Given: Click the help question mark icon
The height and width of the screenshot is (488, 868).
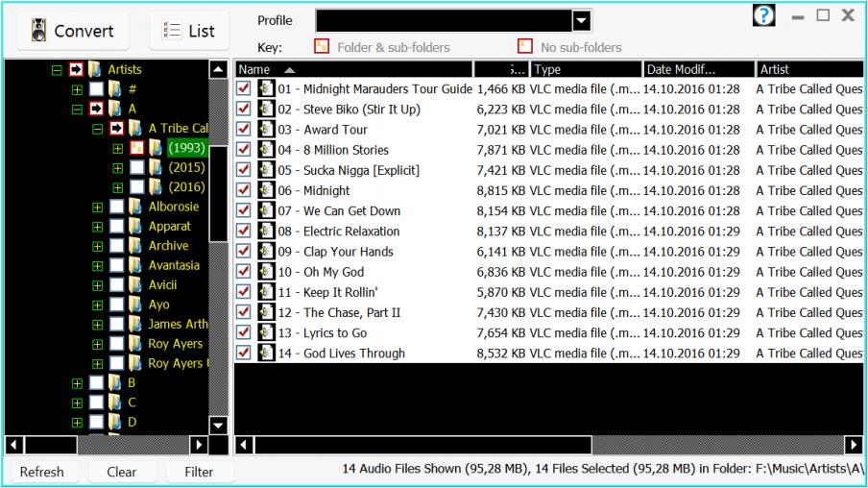Looking at the screenshot, I should click(x=761, y=16).
